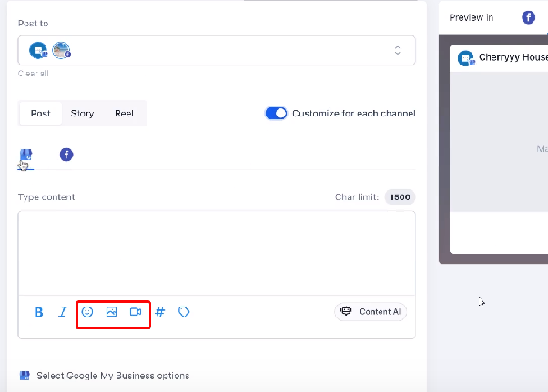The height and width of the screenshot is (392, 548).
Task: Switch to the Story tab
Action: [x=82, y=114]
